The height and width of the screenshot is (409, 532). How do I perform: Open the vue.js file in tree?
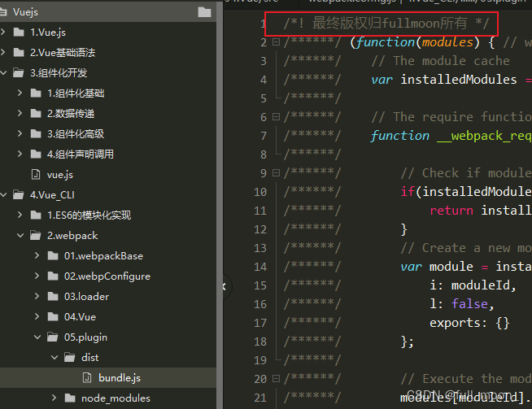click(x=59, y=175)
